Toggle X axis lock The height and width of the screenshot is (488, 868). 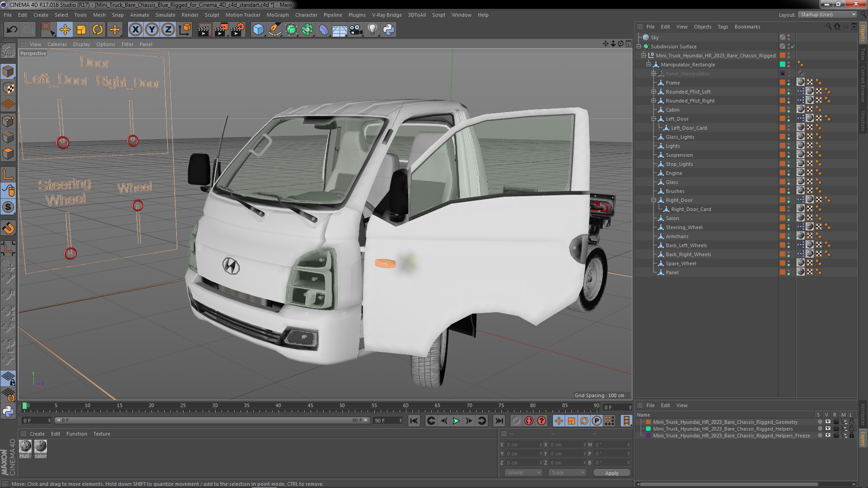[135, 30]
